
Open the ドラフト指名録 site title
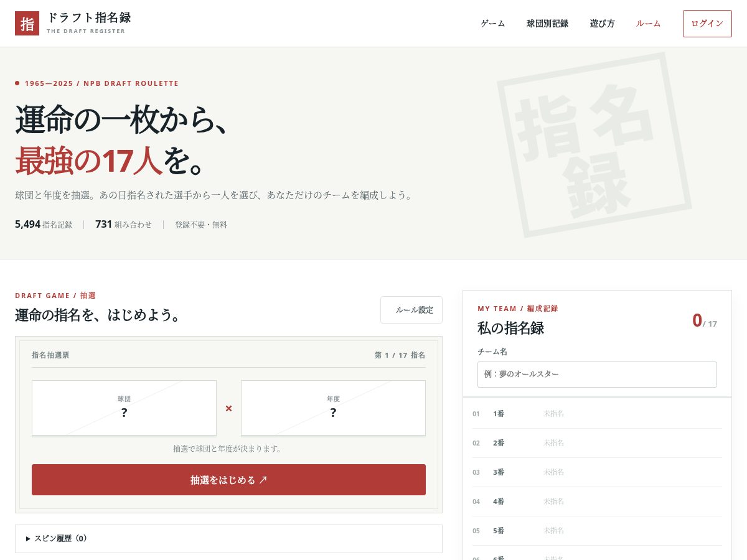point(89,17)
